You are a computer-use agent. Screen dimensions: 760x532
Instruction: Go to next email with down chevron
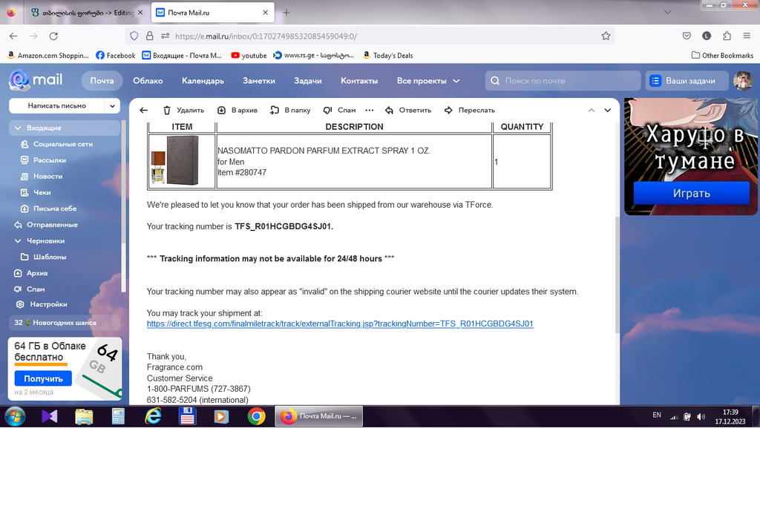[x=607, y=110]
